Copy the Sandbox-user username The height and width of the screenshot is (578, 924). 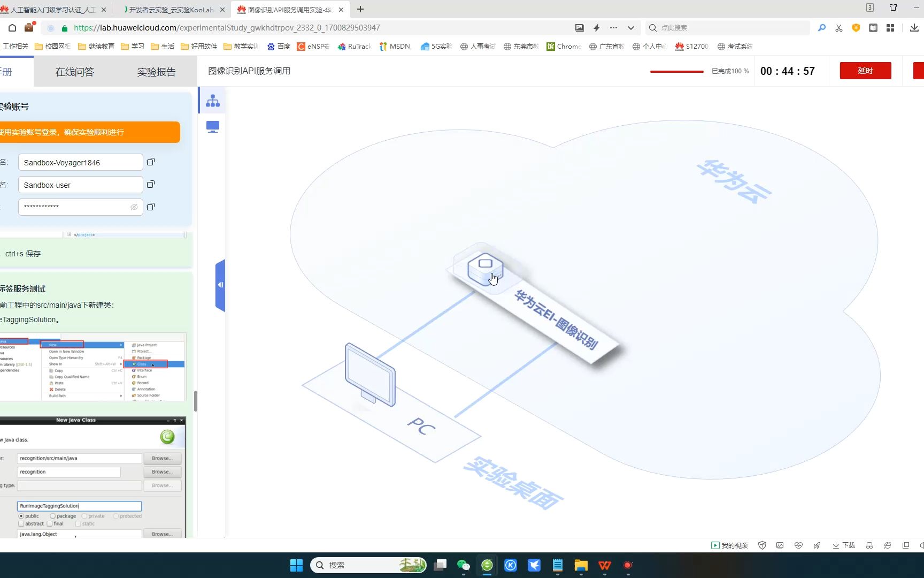[x=151, y=184]
